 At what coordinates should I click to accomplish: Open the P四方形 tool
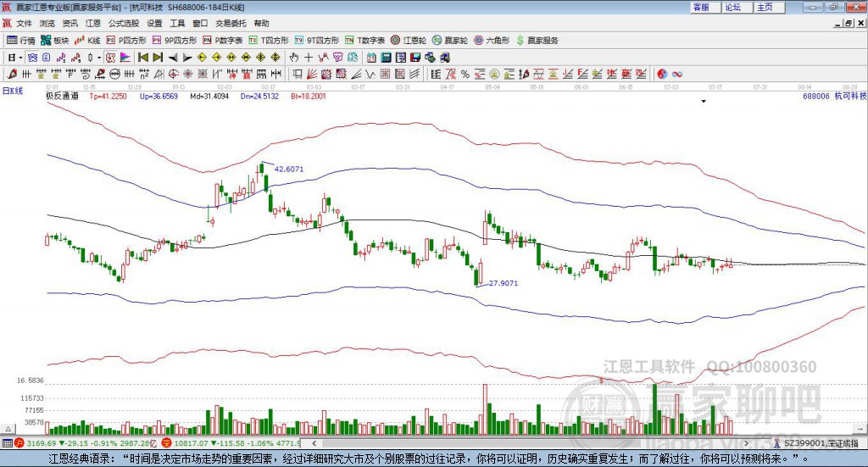(126, 41)
